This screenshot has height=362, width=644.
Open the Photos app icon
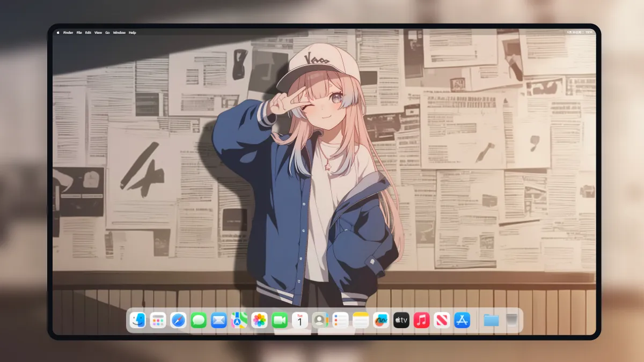pos(260,320)
